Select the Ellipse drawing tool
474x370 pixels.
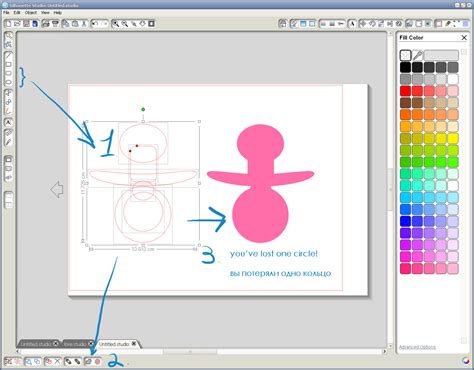pyautogui.click(x=9, y=82)
